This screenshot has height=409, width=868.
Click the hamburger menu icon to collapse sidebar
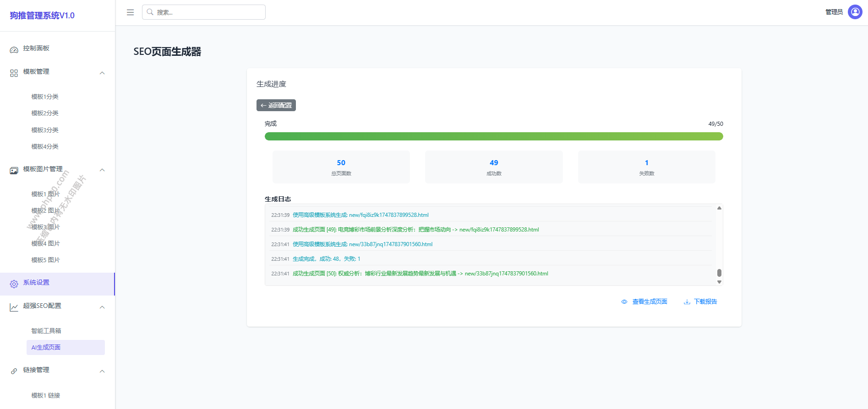click(130, 12)
